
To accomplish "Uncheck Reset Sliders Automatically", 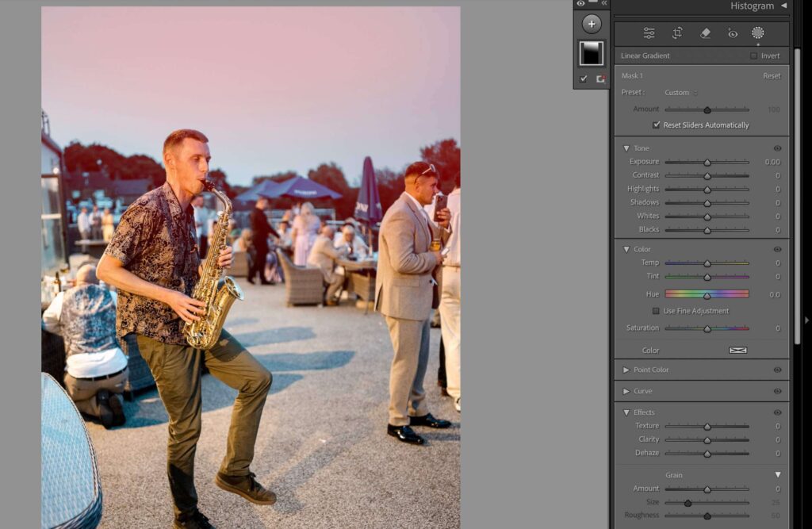I will coord(657,125).
